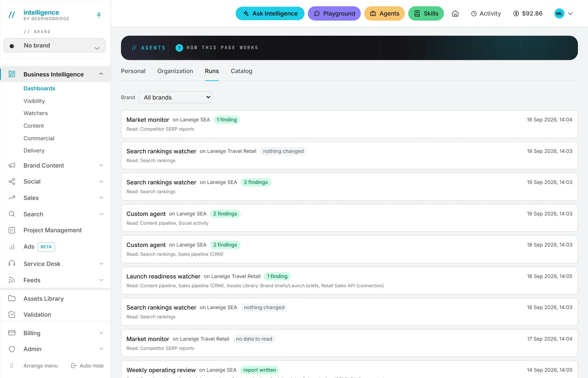Viewport: 588px width, 378px height.
Task: Open the Weekly operating review run
Action: click(349, 370)
